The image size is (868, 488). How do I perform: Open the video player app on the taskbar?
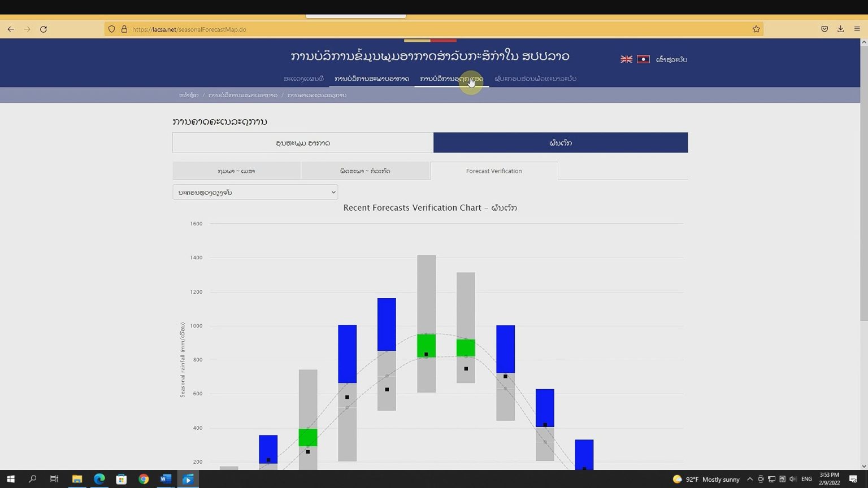[x=188, y=479]
